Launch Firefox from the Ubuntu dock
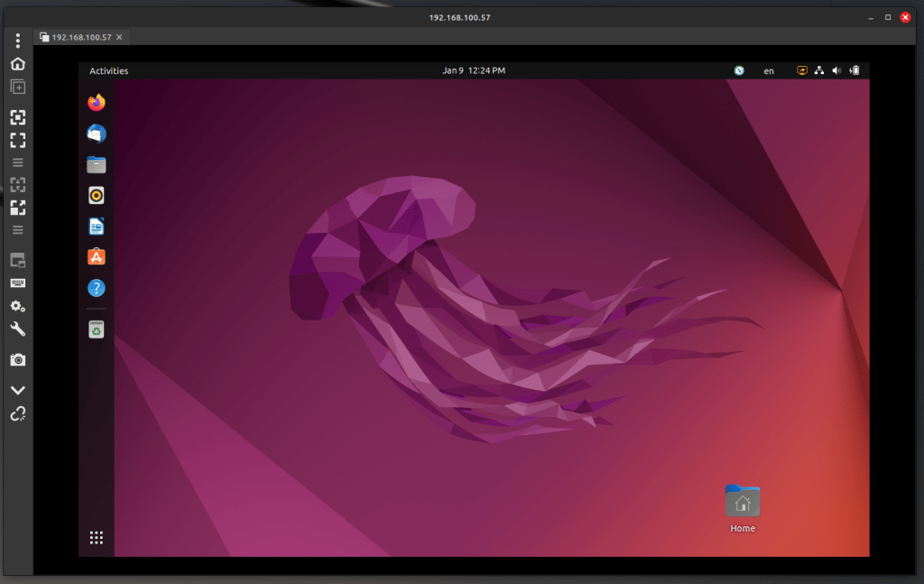Image resolution: width=924 pixels, height=584 pixels. (x=97, y=103)
